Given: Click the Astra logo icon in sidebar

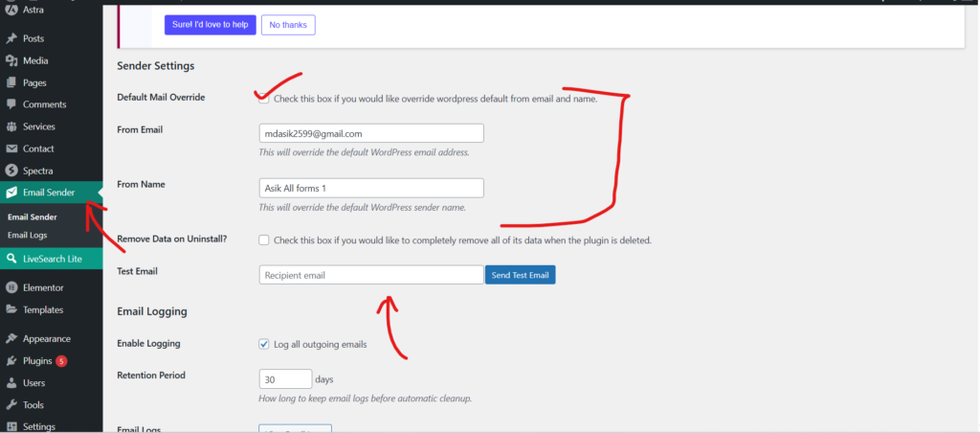Looking at the screenshot, I should coord(11,10).
